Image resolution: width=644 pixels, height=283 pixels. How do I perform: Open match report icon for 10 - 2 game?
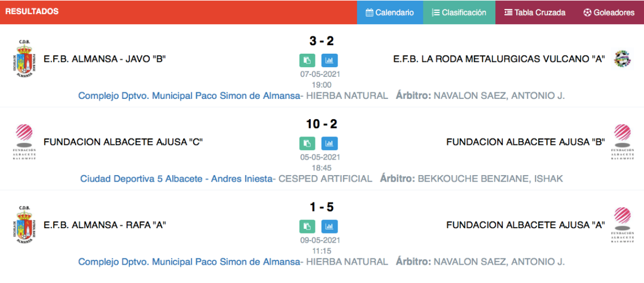(x=307, y=143)
